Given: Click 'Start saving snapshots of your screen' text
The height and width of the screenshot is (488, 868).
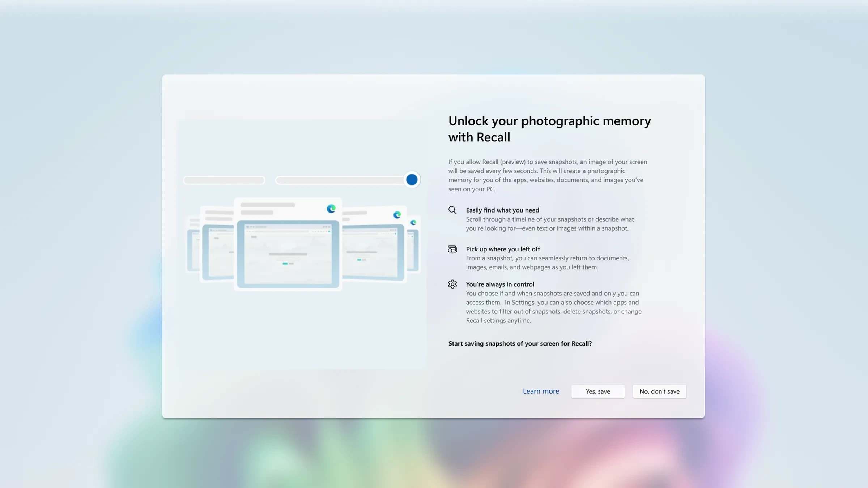Looking at the screenshot, I should pyautogui.click(x=520, y=343).
